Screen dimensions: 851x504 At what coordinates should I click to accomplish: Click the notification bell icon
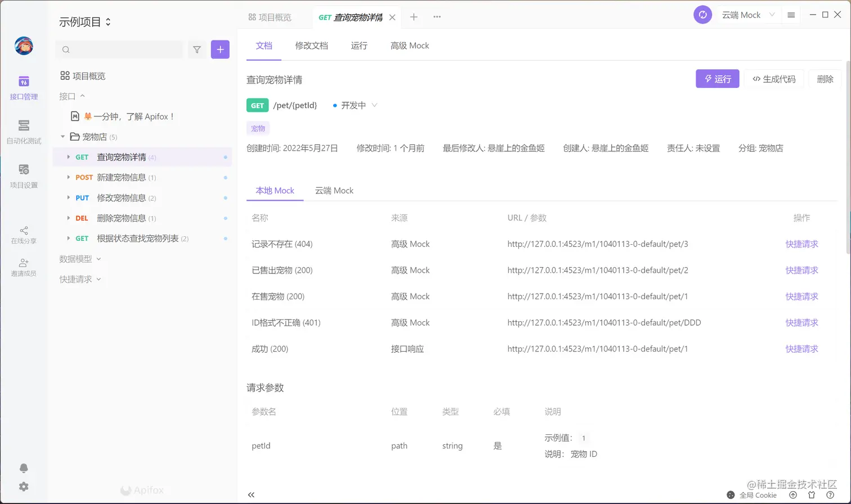(24, 468)
